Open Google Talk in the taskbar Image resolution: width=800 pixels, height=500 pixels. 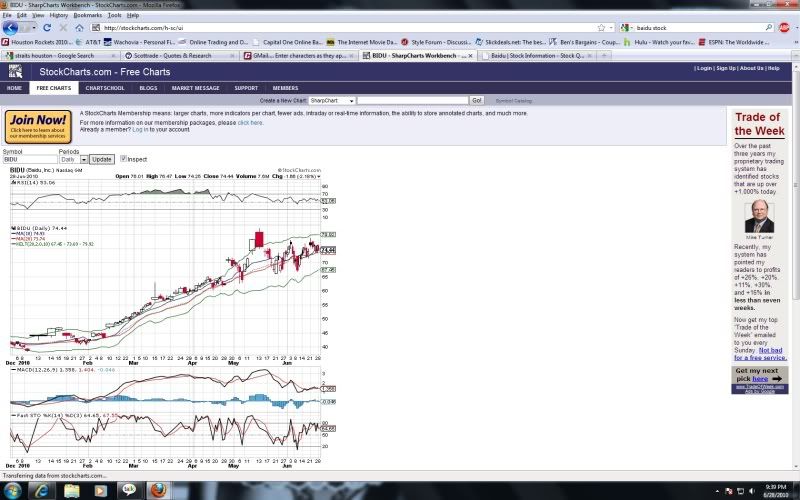[x=130, y=491]
